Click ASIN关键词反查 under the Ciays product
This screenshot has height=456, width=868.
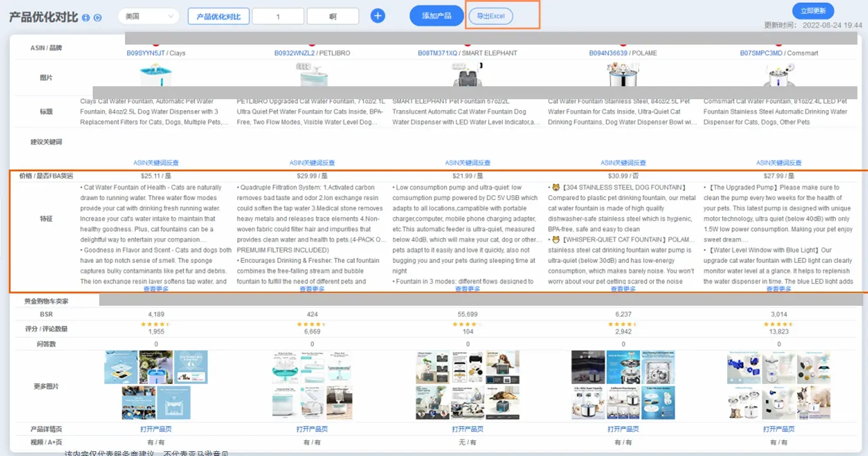(156, 163)
